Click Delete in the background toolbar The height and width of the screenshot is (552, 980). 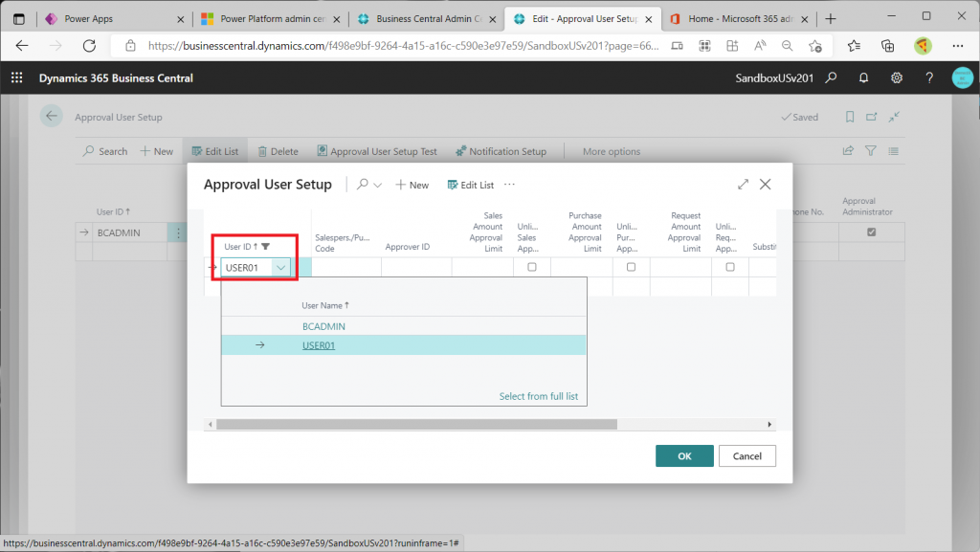pyautogui.click(x=278, y=151)
